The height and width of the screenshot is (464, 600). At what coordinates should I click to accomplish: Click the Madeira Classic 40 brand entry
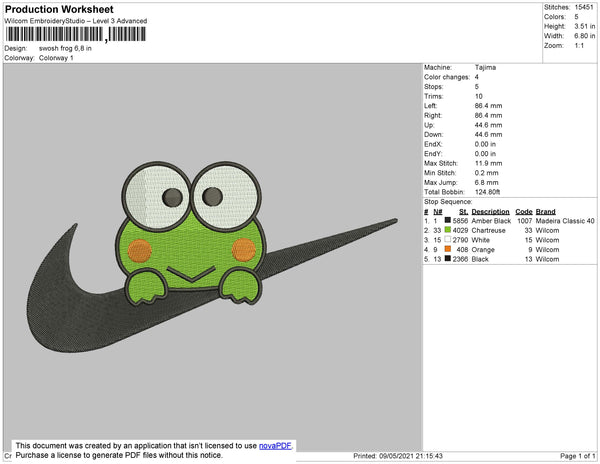tap(565, 221)
